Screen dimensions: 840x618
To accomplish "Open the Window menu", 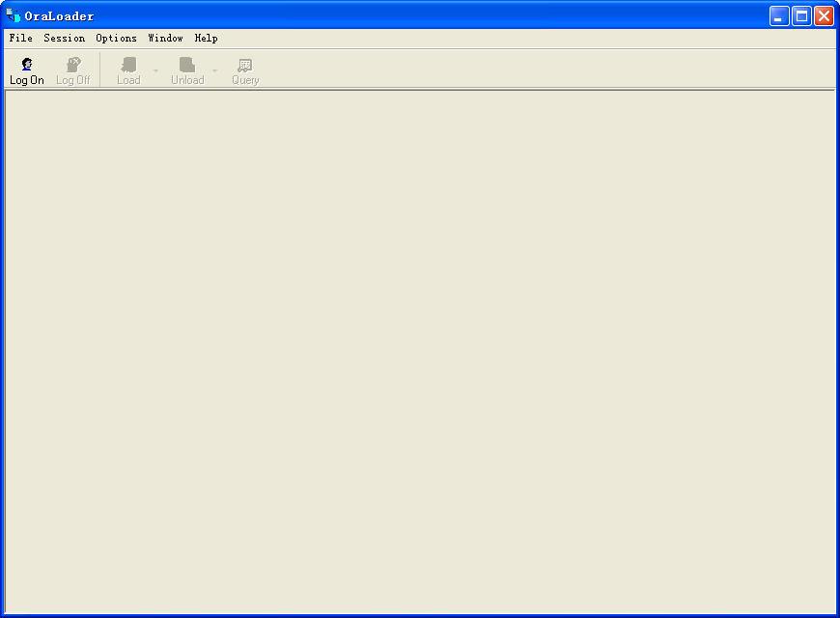I will 165,38.
